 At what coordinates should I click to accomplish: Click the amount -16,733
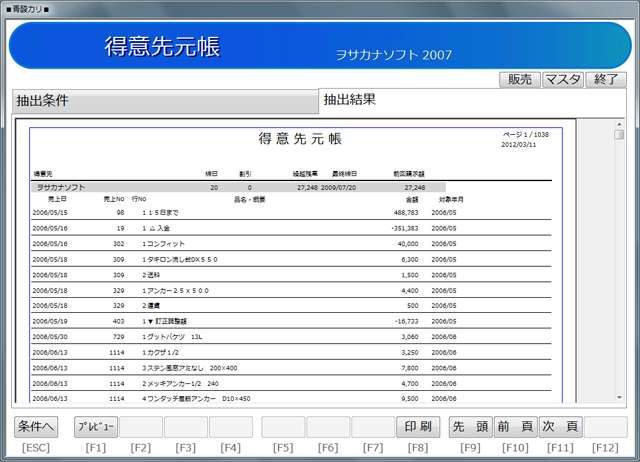[407, 322]
